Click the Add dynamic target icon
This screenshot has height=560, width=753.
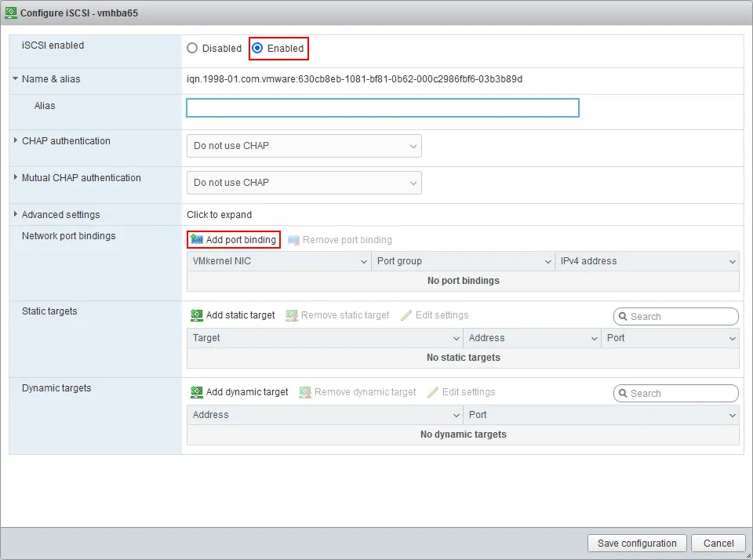(197, 392)
